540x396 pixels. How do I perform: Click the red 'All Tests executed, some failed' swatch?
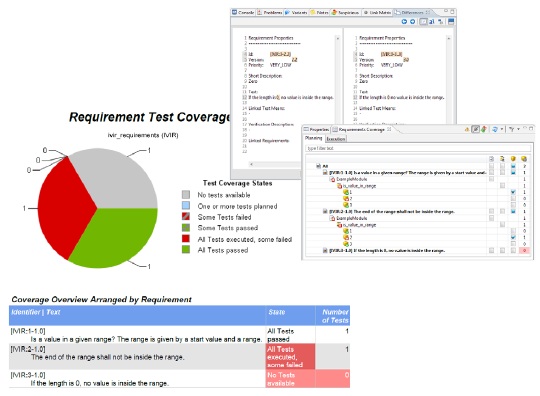pos(186,239)
